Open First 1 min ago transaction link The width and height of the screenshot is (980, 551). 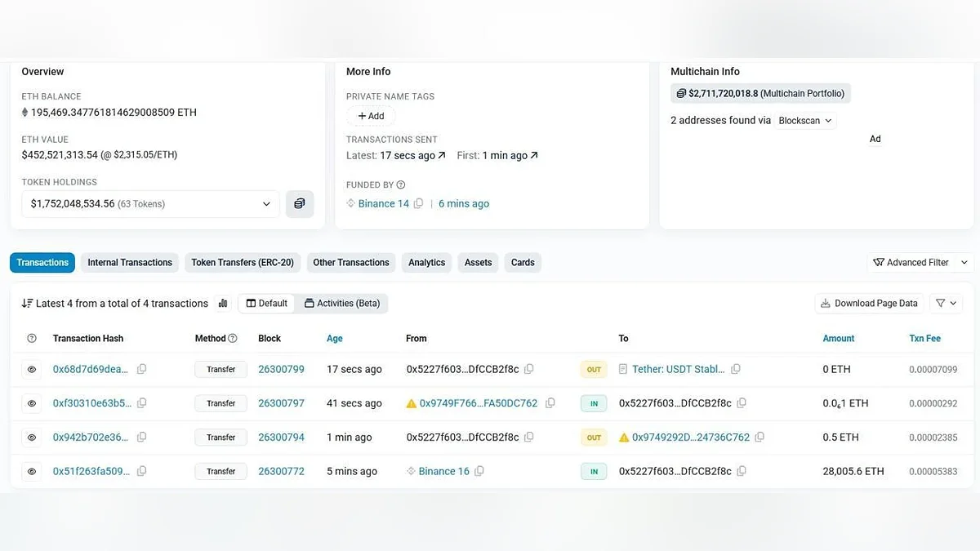click(510, 156)
